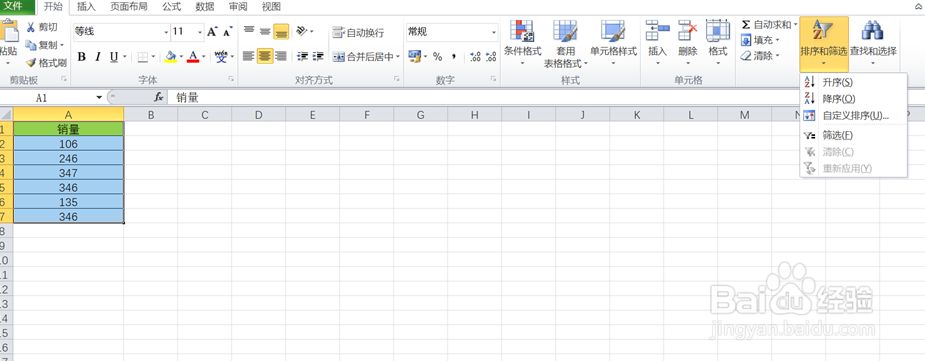Click the Sort and Filter (排序和筛选) button

[x=824, y=44]
